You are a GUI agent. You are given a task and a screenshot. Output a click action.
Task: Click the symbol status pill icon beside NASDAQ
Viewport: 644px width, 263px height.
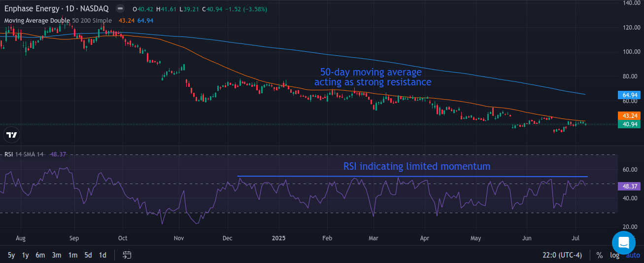click(x=120, y=8)
